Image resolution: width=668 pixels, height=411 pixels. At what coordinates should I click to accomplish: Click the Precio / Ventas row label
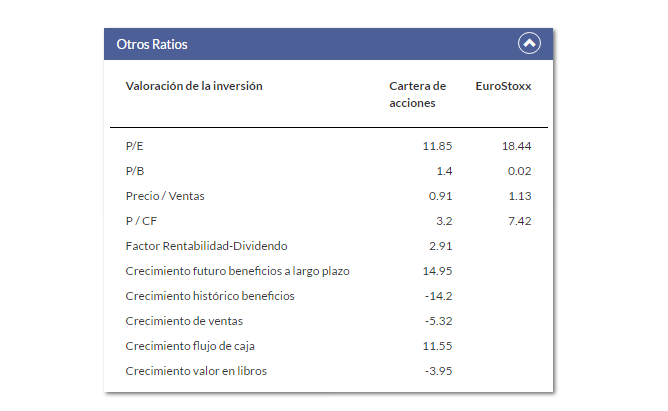click(x=165, y=196)
